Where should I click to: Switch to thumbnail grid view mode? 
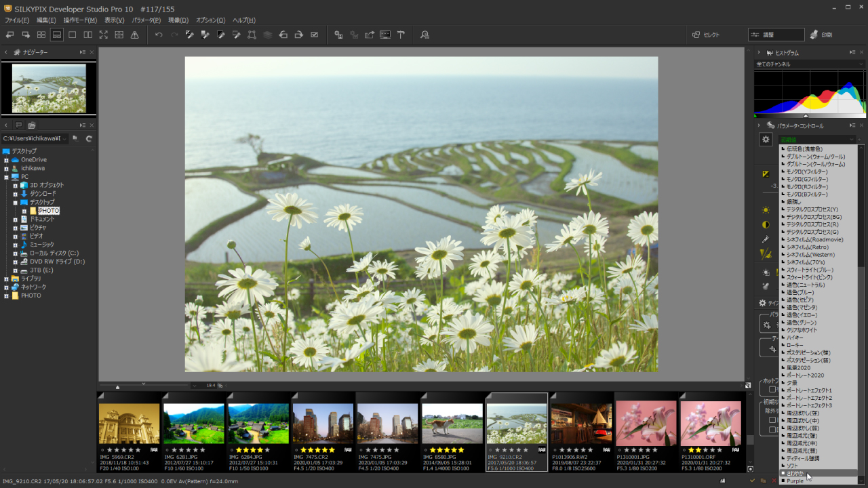41,35
